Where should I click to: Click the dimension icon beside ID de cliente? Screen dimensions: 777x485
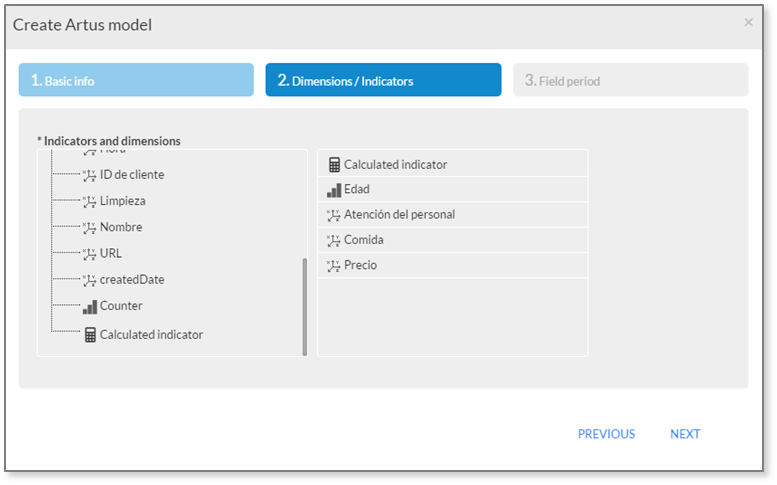[89, 175]
